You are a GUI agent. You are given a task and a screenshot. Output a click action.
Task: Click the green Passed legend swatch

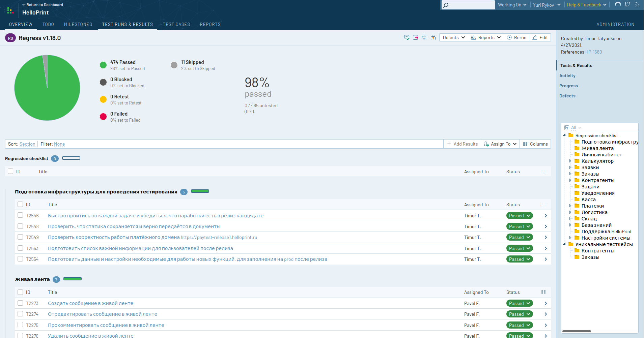point(103,65)
